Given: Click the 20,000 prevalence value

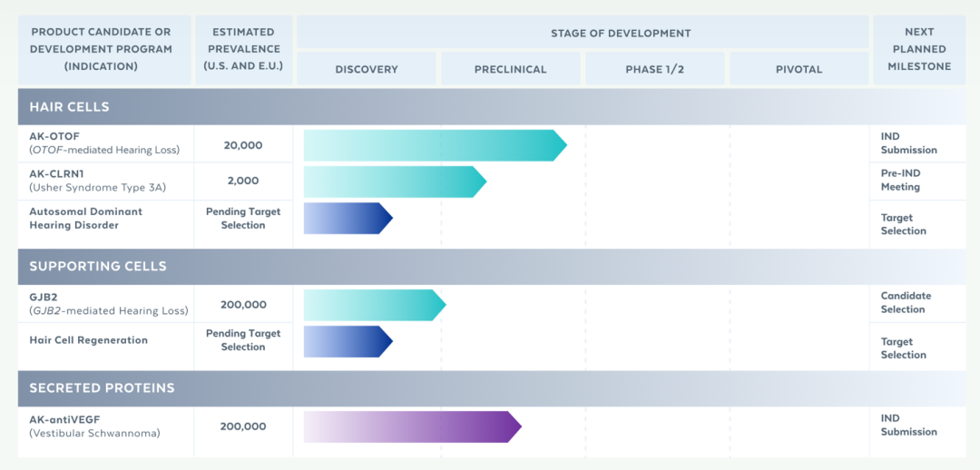Looking at the screenshot, I should [243, 145].
